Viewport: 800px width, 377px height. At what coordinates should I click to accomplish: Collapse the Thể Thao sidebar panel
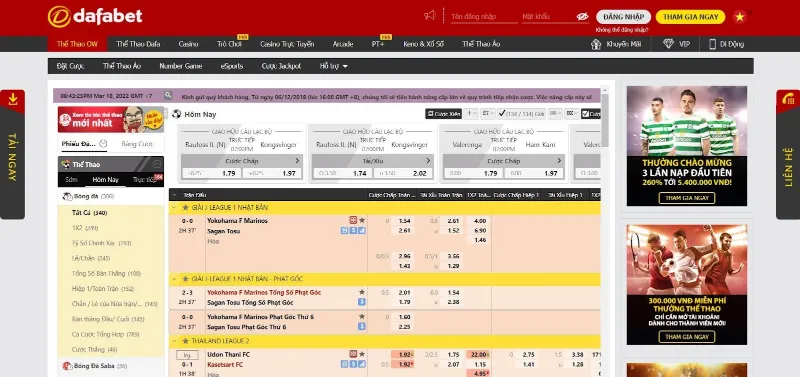coord(157,164)
